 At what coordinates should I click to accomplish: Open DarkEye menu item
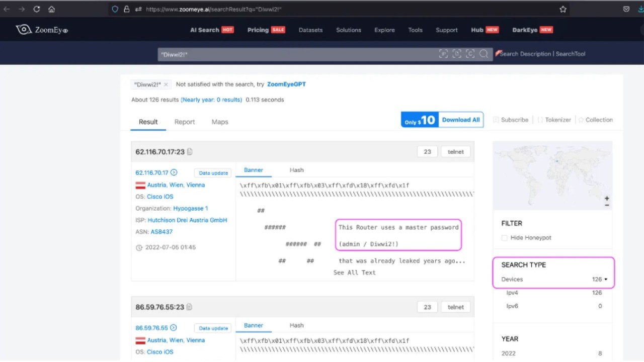532,30
